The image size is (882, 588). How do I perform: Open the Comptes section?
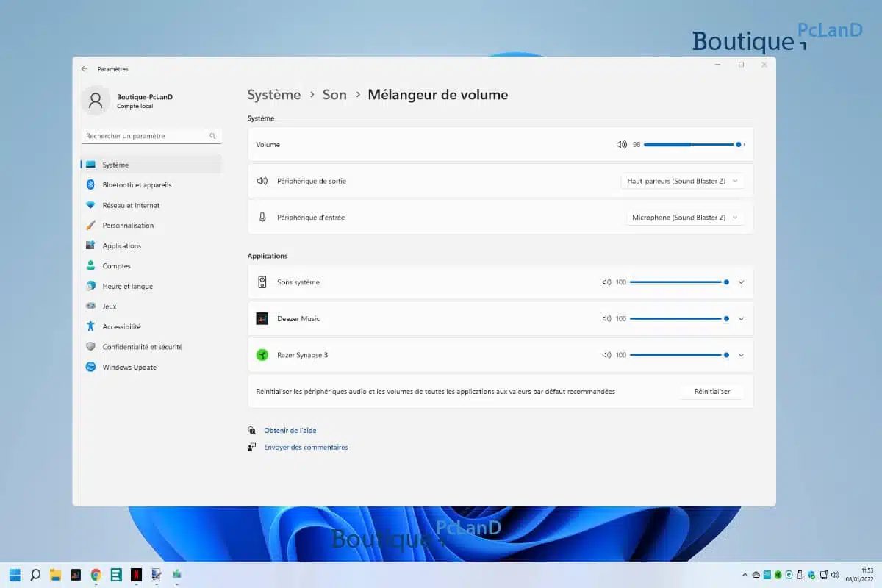coord(151,266)
